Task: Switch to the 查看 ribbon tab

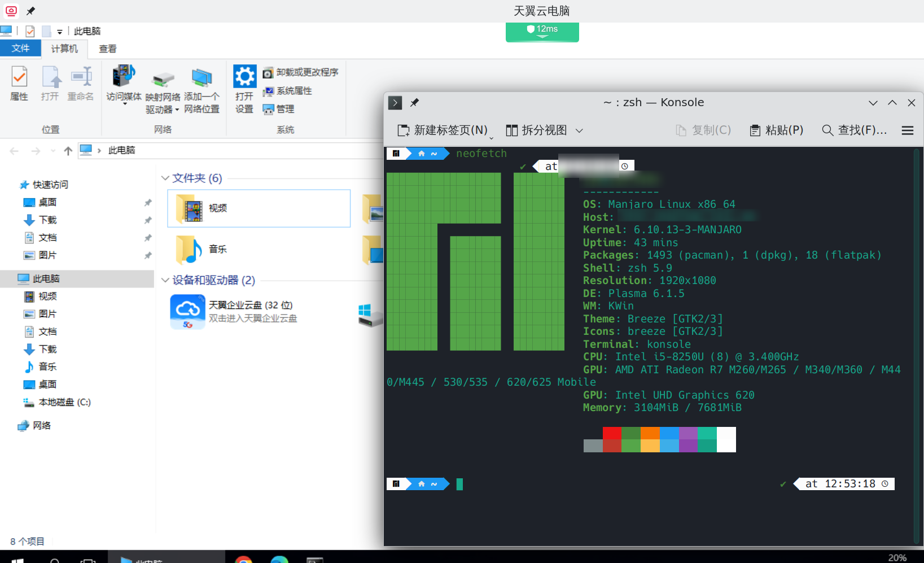Action: pos(107,49)
